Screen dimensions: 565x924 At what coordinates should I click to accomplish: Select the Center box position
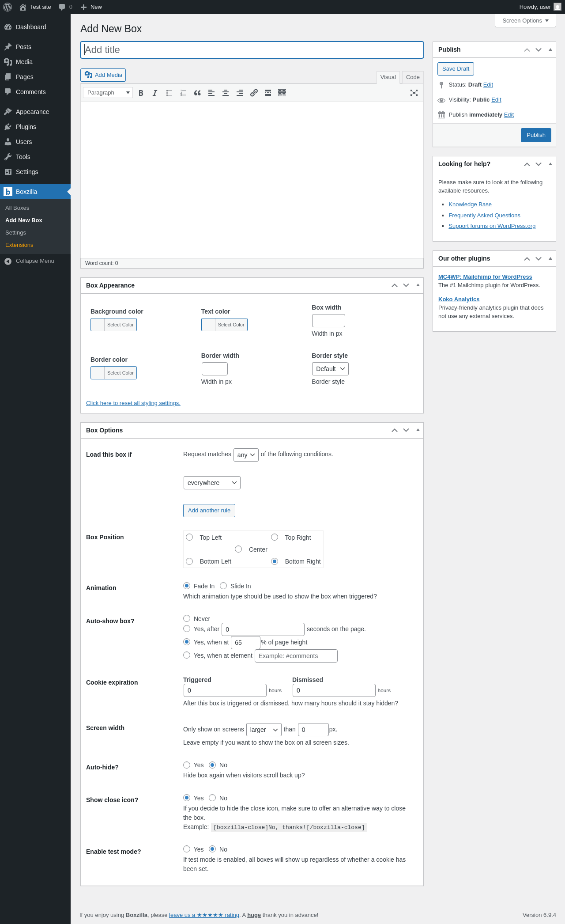(x=238, y=549)
